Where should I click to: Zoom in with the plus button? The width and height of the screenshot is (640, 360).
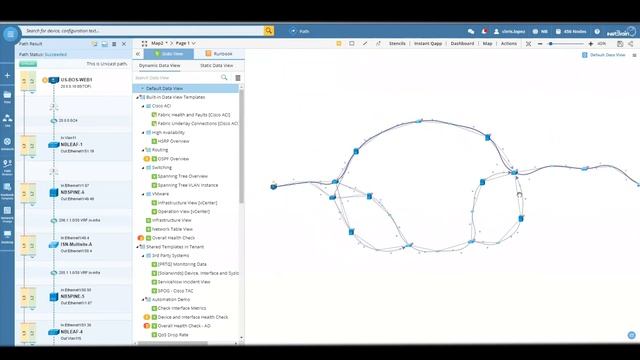tap(591, 44)
